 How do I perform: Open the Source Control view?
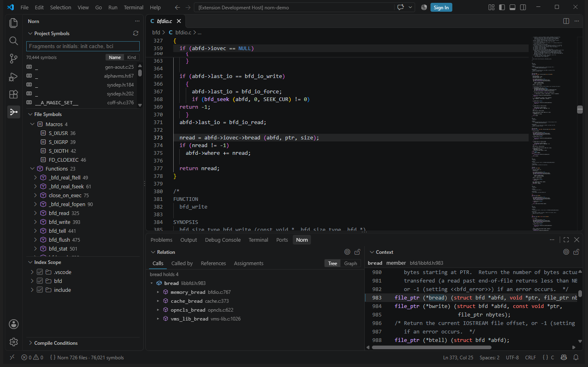(13, 59)
